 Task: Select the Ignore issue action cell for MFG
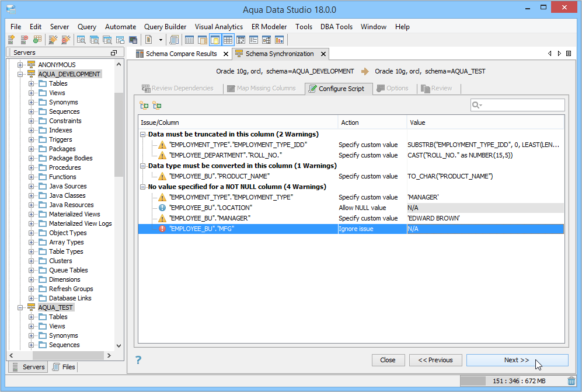point(372,229)
